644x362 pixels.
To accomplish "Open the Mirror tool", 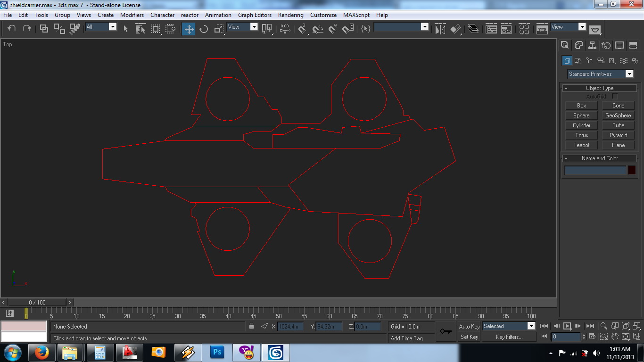I will [440, 29].
